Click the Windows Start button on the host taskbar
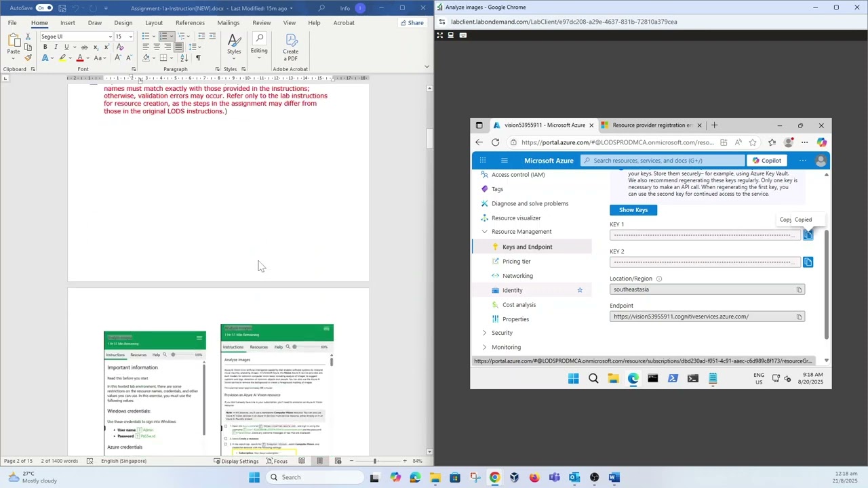This screenshot has width=868, height=488. coord(254,477)
